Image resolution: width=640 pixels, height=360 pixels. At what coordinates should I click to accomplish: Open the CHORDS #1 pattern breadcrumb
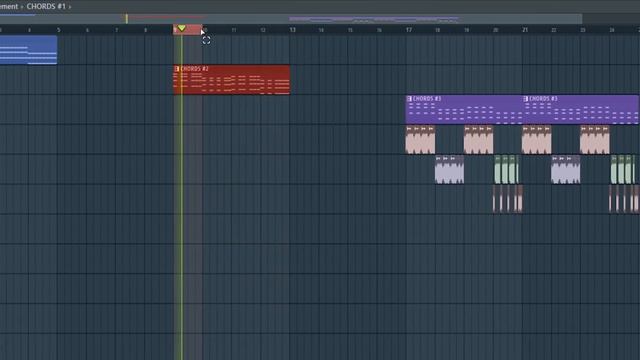(x=46, y=7)
